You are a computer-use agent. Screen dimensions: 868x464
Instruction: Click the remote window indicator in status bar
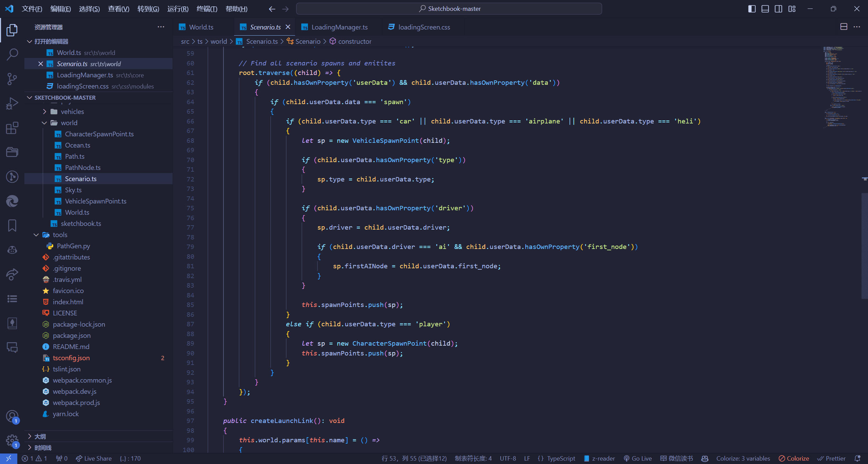(8, 459)
